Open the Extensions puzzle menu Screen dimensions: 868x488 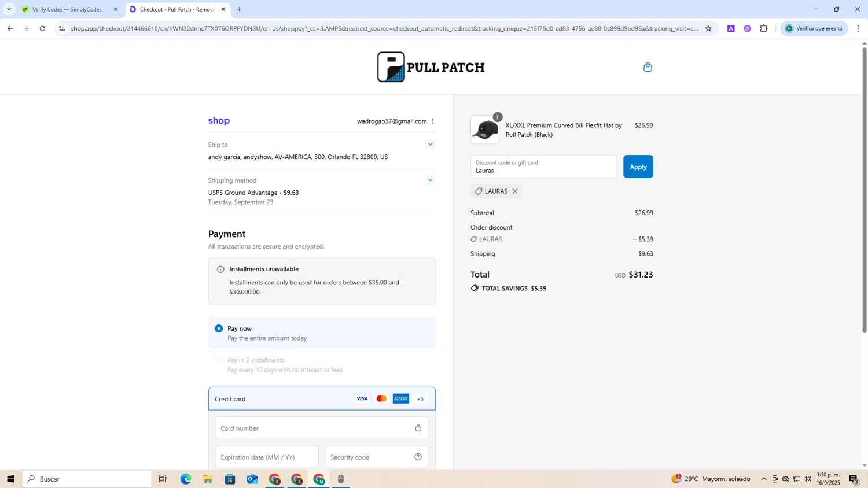tap(764, 28)
